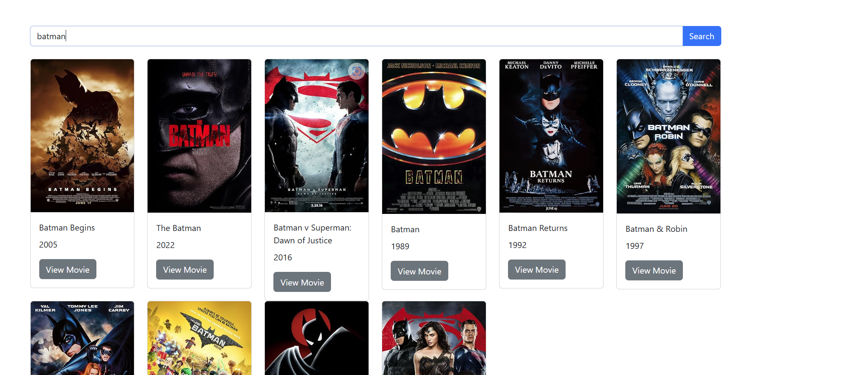Select the animated Batman silhouette poster

(316, 338)
